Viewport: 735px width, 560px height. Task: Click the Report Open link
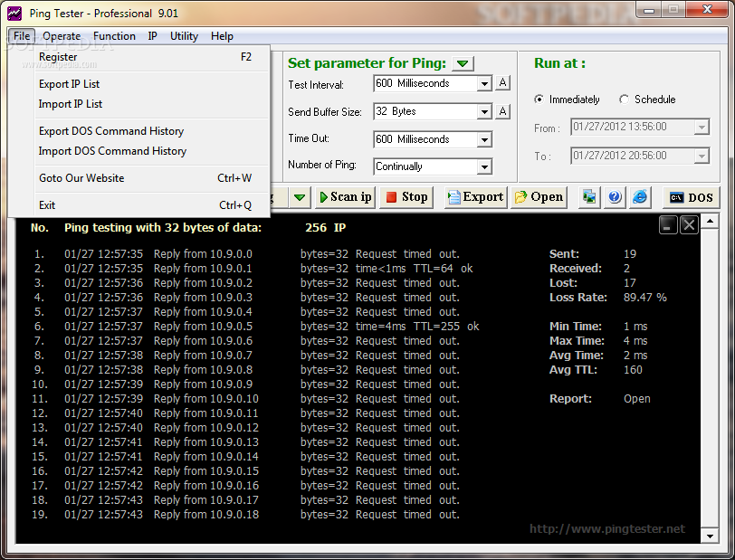click(637, 399)
